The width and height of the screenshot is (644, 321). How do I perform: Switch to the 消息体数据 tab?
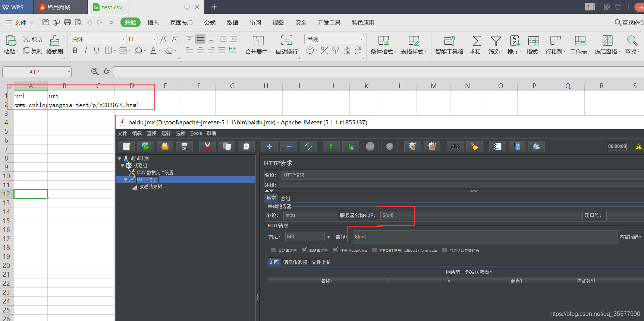(x=295, y=262)
